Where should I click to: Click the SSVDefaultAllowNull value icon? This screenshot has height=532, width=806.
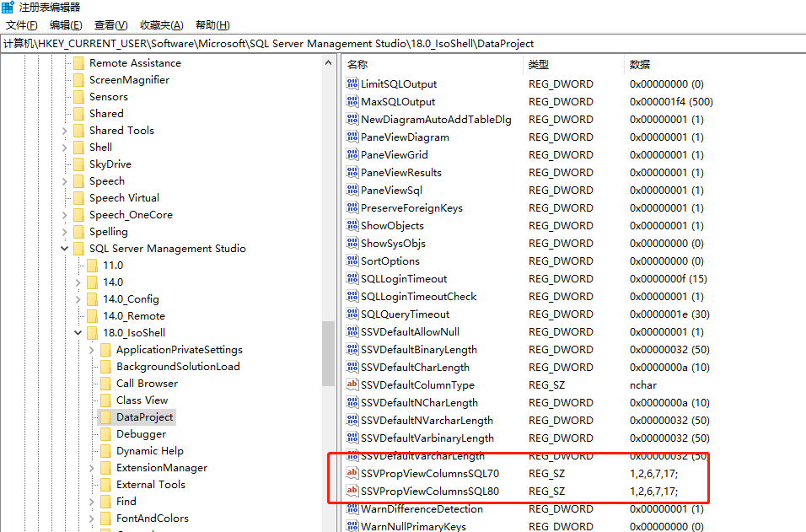352,331
